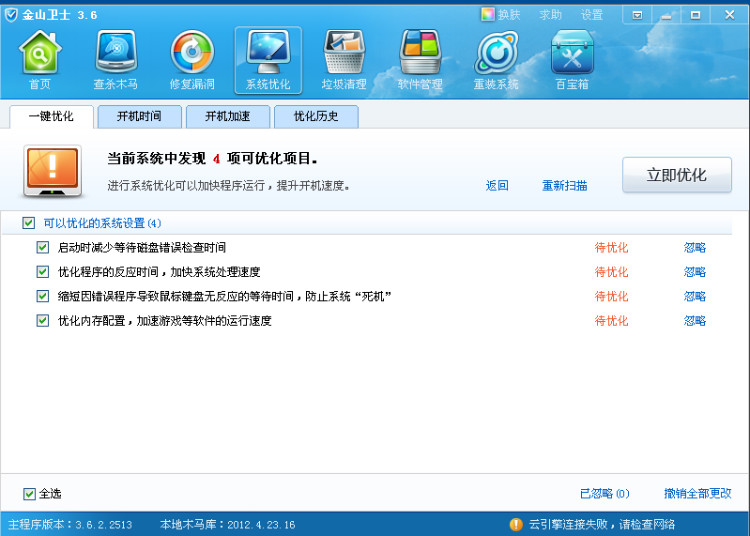Click text 优化内存配置，加速游戏等软件的运行速度

point(165,321)
